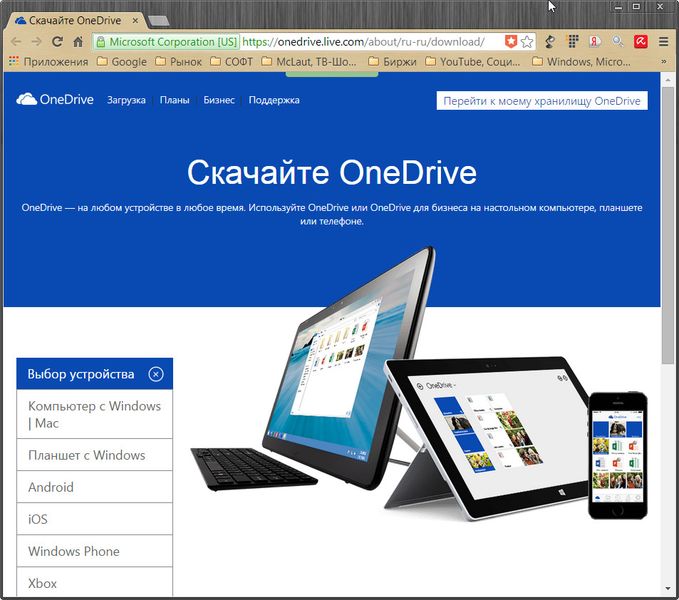Open the Windows, Micro... bookmarks folder
Screen dimensions: 679x600
click(x=581, y=61)
